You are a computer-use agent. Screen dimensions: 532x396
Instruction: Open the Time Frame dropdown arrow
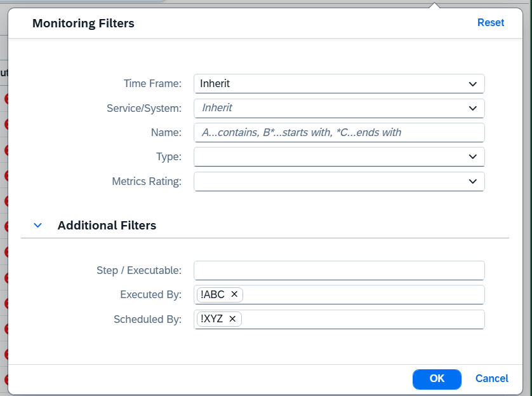coord(472,84)
